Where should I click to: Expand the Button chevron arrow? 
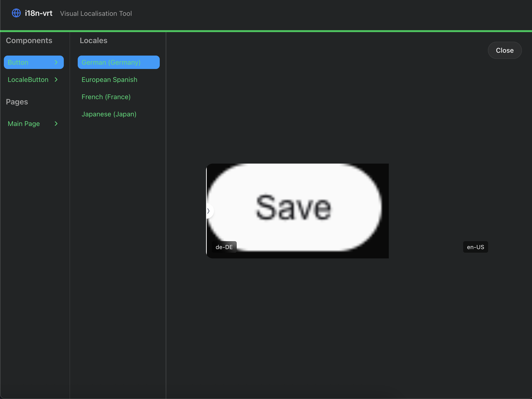56,63
